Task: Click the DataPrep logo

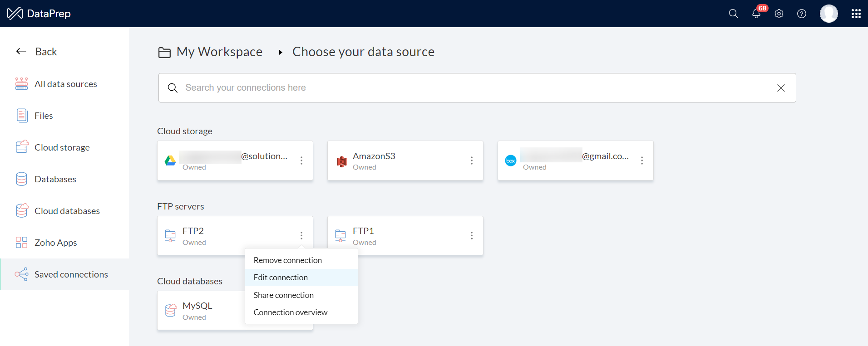Action: 39,14
